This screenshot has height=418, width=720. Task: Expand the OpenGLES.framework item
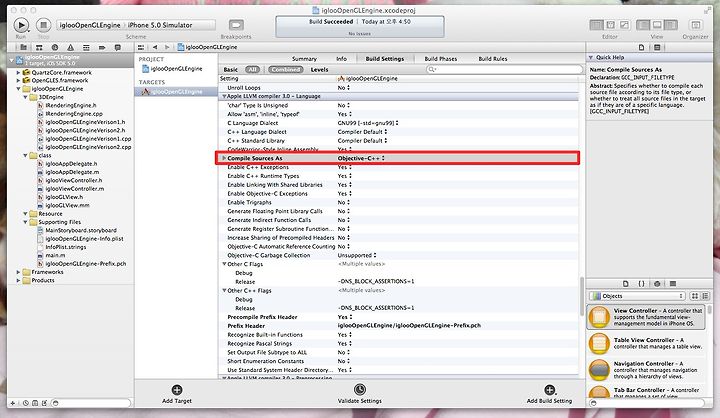[x=18, y=80]
